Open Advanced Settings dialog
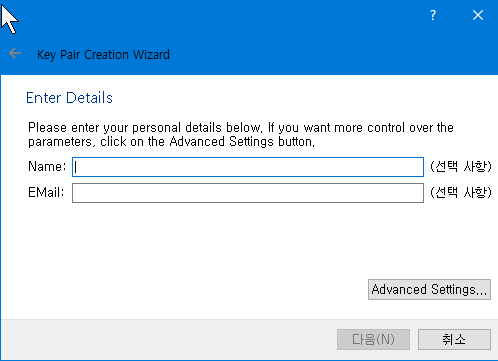Screen dimensions: 498x361 [429, 289]
